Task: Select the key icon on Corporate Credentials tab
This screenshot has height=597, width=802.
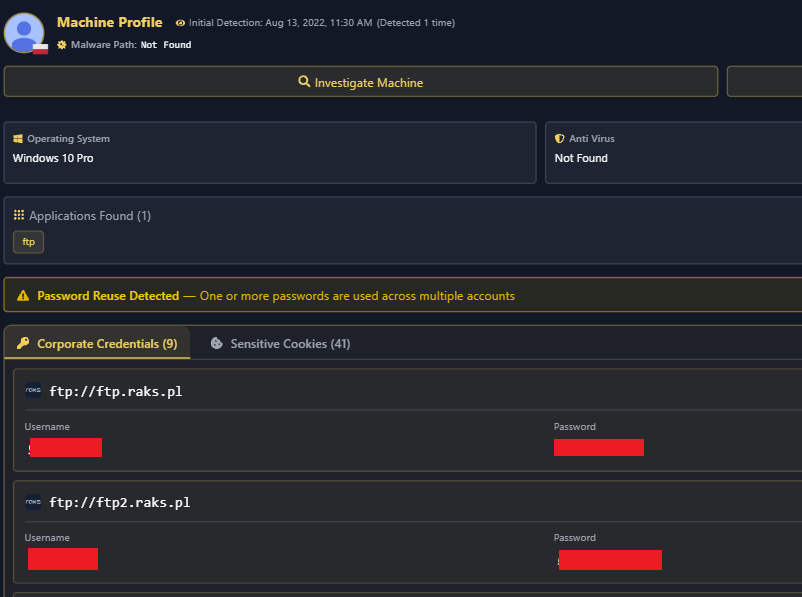Action: coord(23,342)
